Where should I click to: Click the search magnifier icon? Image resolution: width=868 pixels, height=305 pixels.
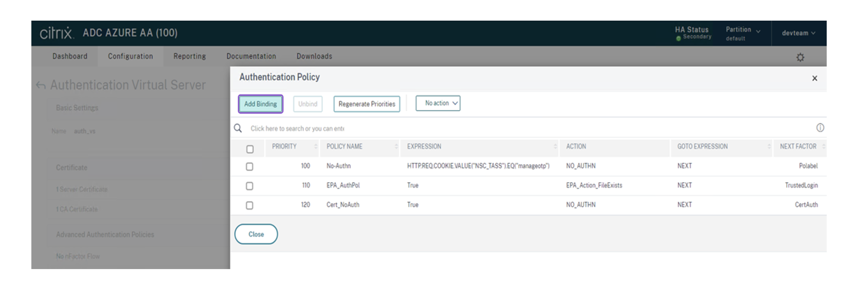(238, 128)
